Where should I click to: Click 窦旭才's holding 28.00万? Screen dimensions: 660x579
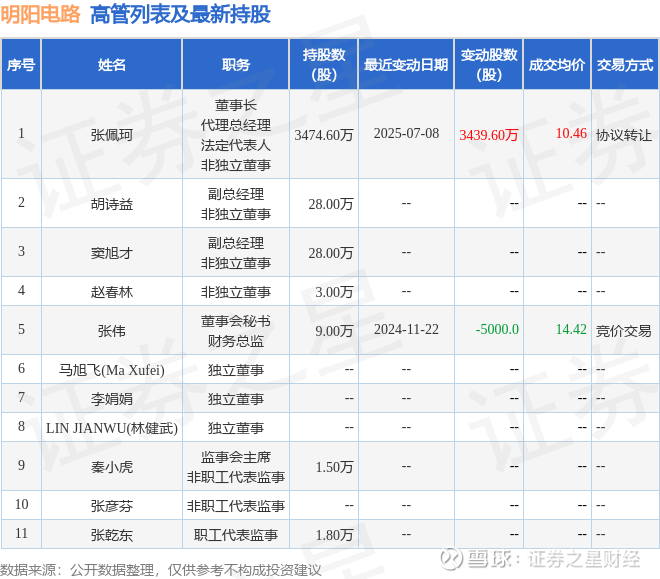click(330, 253)
